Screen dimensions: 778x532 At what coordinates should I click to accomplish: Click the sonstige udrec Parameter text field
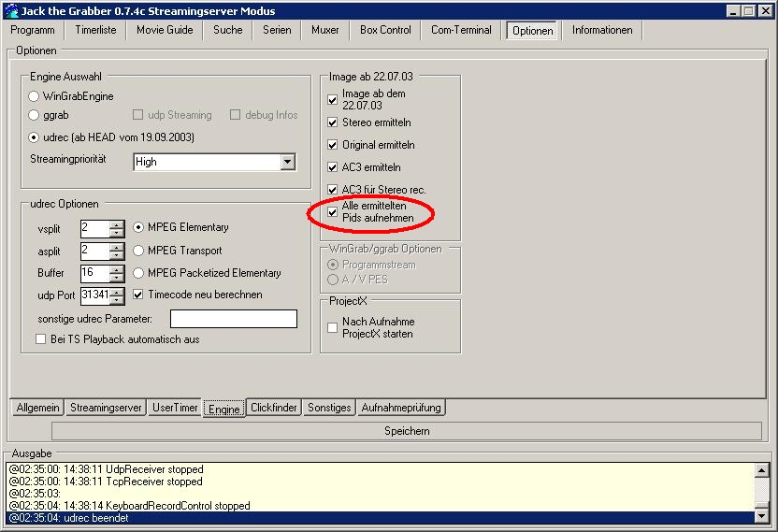click(x=234, y=319)
